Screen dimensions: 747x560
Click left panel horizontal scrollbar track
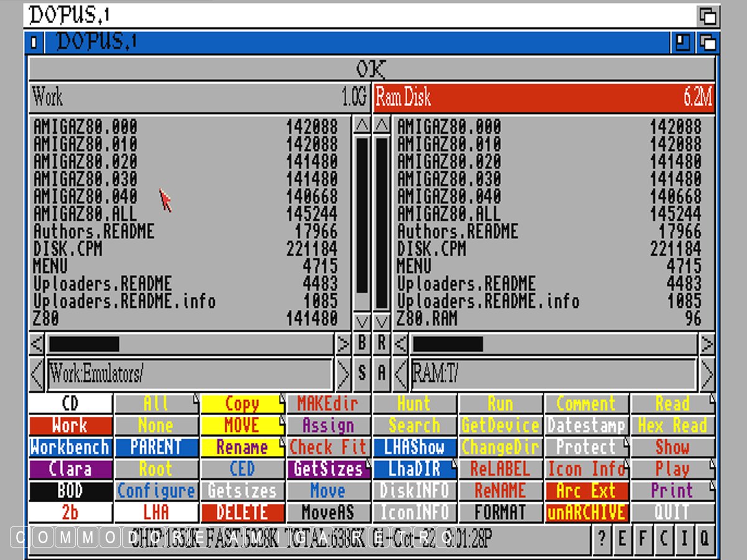[224, 343]
